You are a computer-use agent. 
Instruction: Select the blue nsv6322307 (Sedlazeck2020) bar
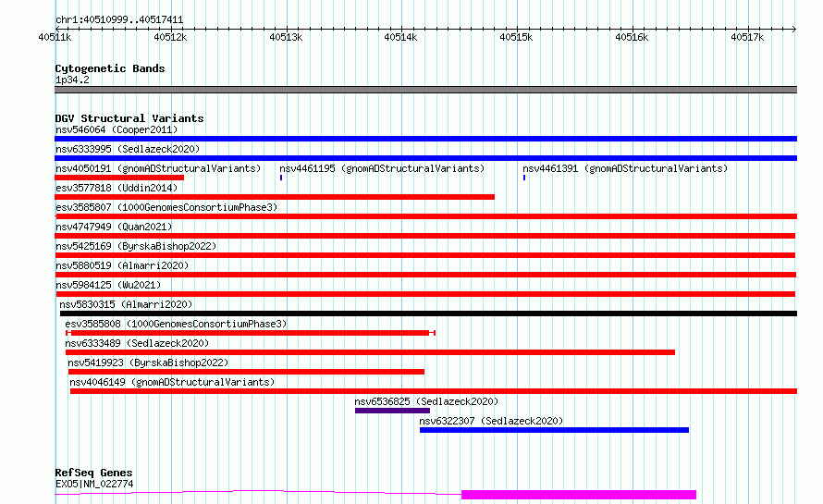coord(554,430)
